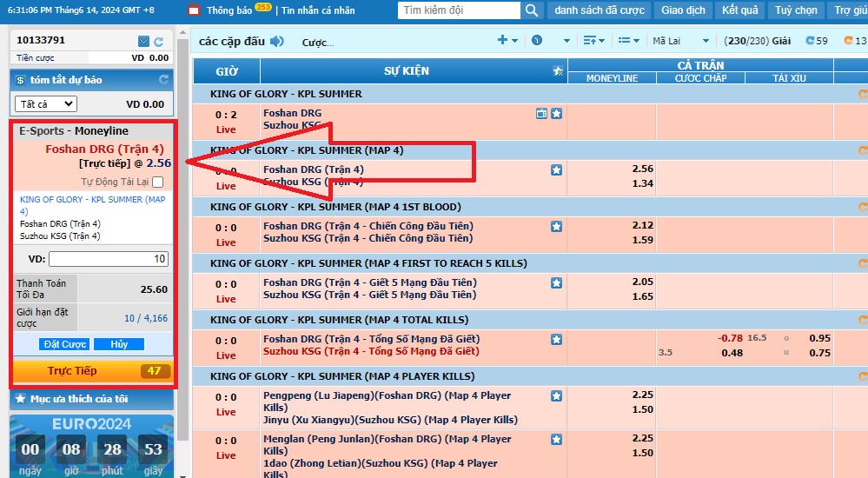Favorite the Foshan DRG vs Suzhou KSG match star
Screen dimensions: 868x478
(556, 114)
